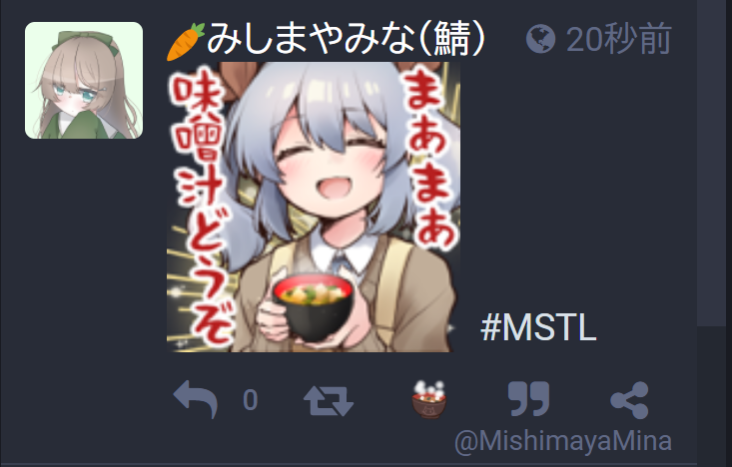Click the scrollbar track below the thumb
This screenshot has height=467, width=732.
point(714,396)
